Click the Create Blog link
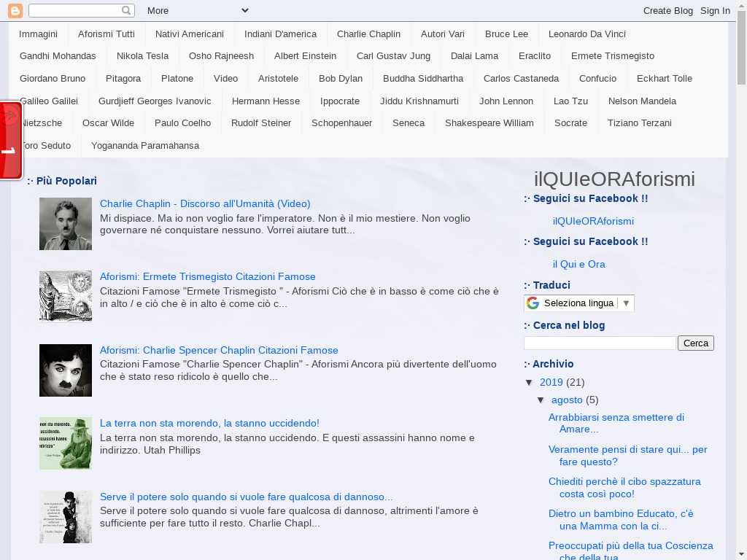The image size is (747, 560). (668, 10)
